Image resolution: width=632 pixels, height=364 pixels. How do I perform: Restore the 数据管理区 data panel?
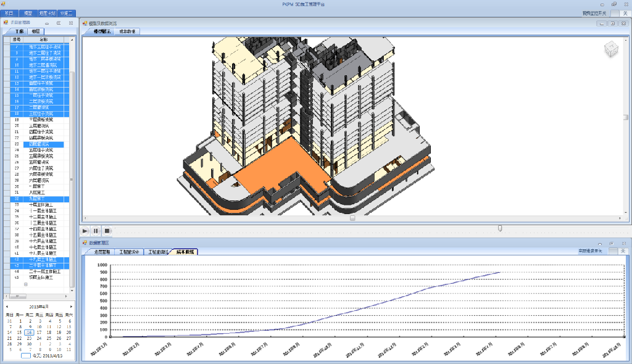[x=612, y=244]
